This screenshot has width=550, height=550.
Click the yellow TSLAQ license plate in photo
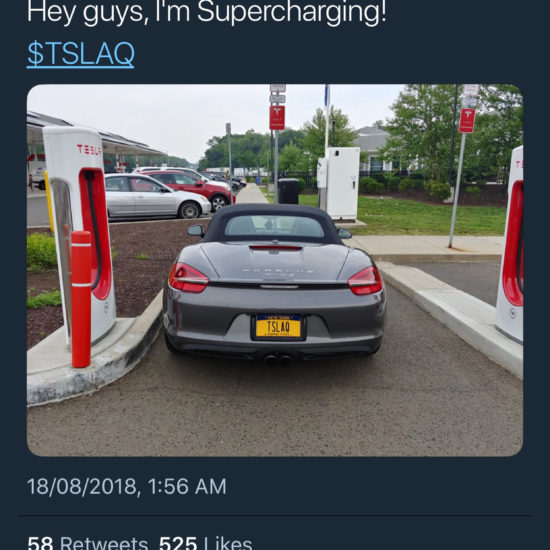[278, 326]
